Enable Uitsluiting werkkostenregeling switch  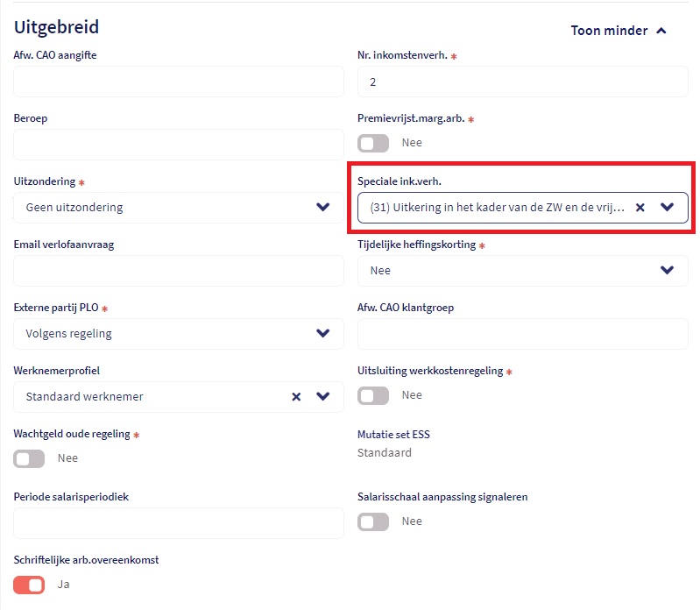coord(373,395)
